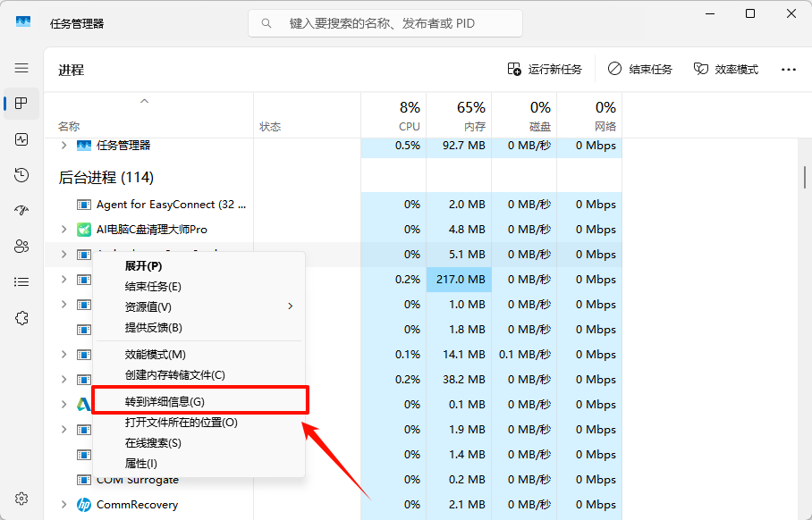The width and height of the screenshot is (812, 520).
Task: Open App history sidebar icon
Action: 21,175
